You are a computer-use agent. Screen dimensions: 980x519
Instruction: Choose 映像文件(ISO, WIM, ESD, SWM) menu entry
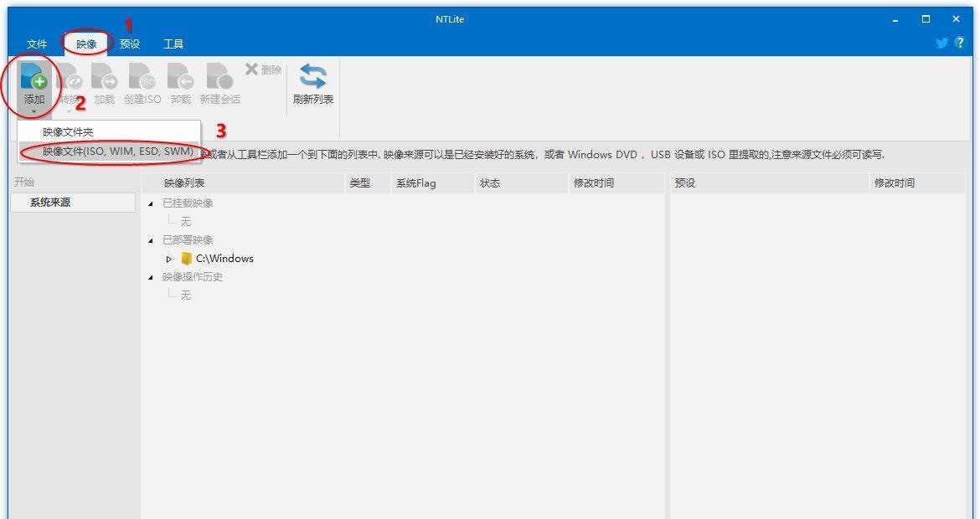coord(109,152)
